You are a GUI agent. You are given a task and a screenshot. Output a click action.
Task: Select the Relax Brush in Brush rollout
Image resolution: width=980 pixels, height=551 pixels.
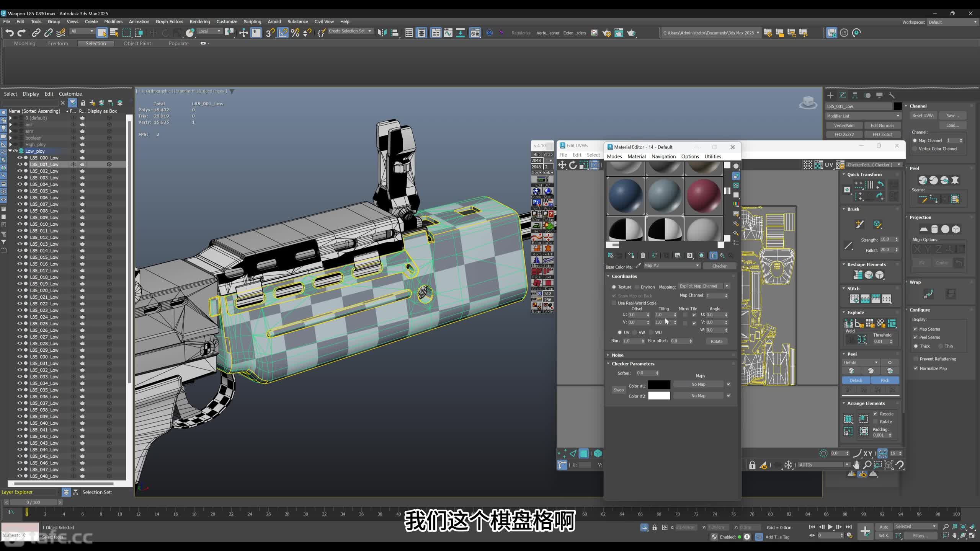click(877, 224)
